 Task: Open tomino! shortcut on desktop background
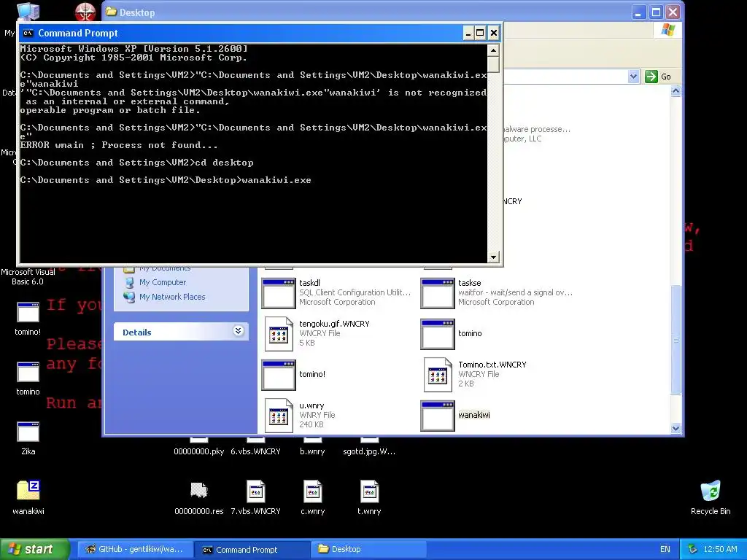(28, 313)
